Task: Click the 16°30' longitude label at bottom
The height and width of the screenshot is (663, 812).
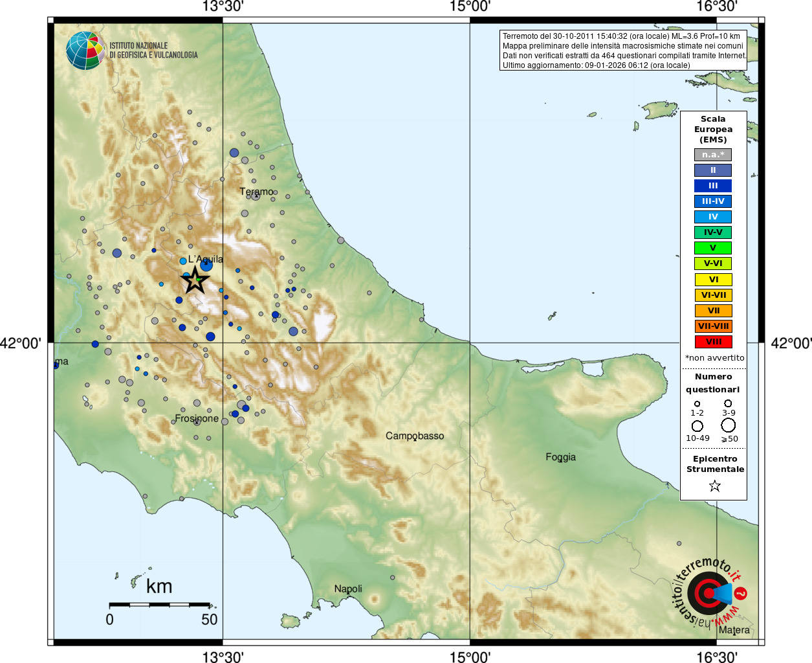Action: tap(717, 657)
